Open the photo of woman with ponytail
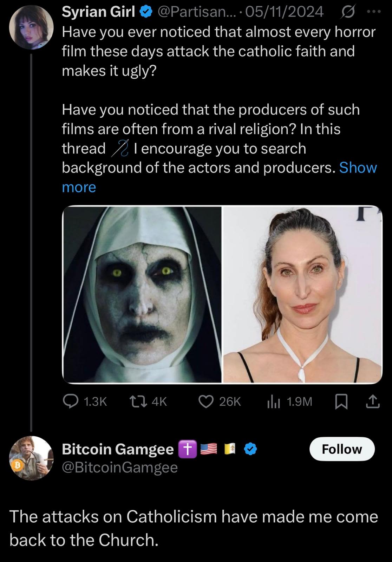 point(302,294)
